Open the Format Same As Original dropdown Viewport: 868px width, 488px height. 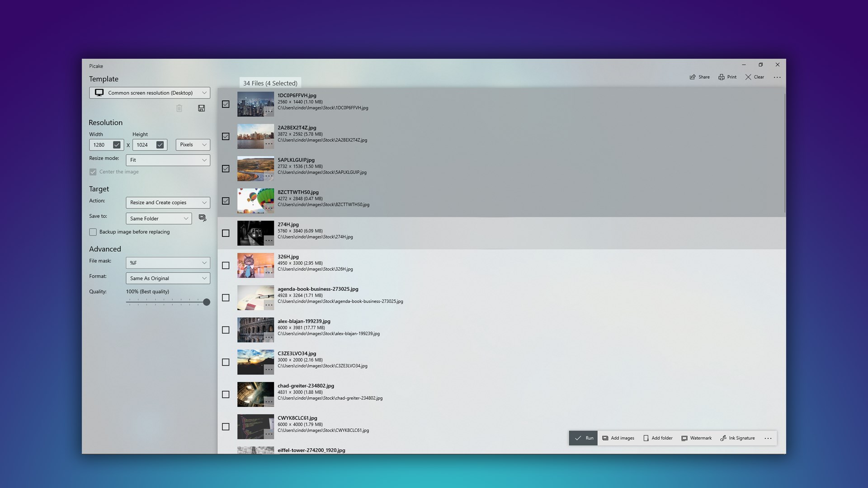(168, 279)
